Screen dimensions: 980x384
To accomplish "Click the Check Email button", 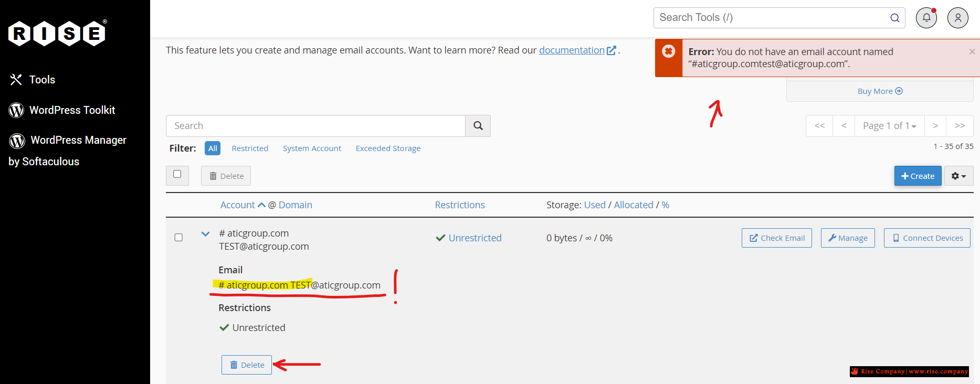I will click(776, 238).
